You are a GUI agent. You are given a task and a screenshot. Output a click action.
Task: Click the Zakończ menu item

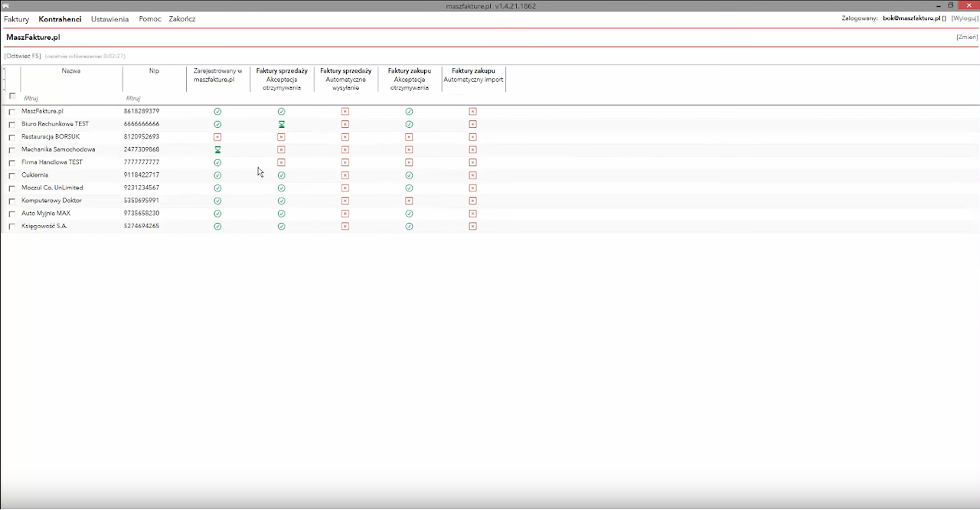click(x=182, y=19)
